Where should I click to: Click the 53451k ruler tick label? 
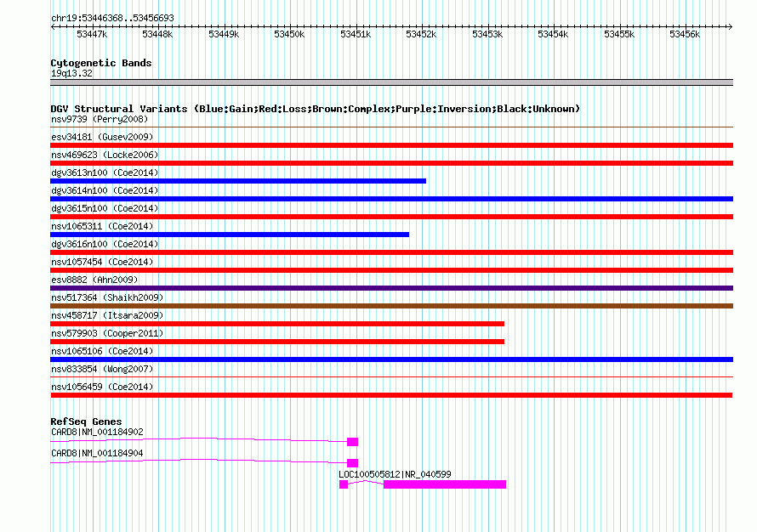[x=356, y=34]
